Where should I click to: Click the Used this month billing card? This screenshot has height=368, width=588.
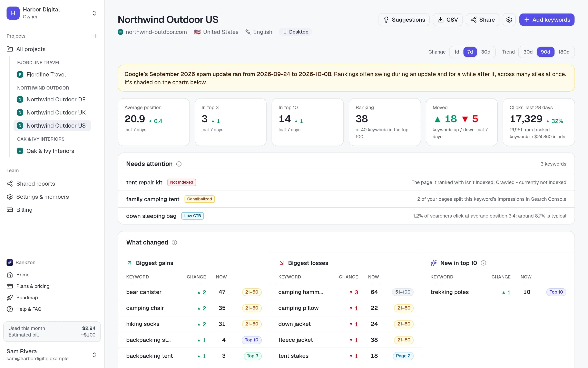[52, 331]
